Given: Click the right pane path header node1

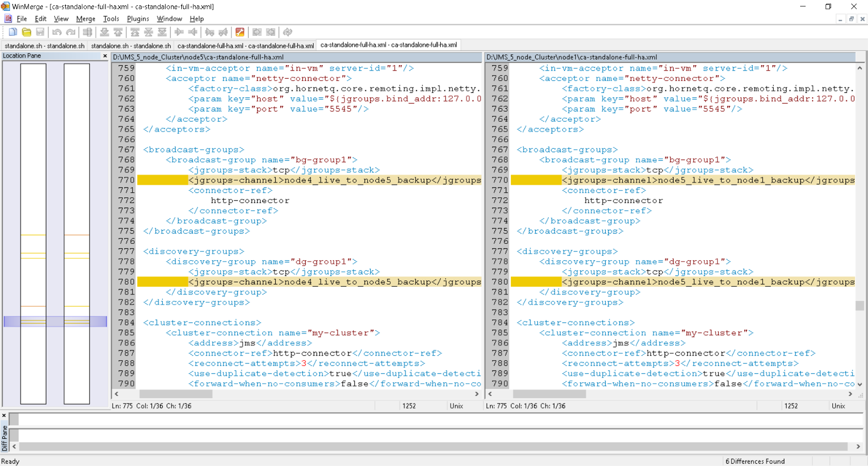Looking at the screenshot, I should point(670,57).
